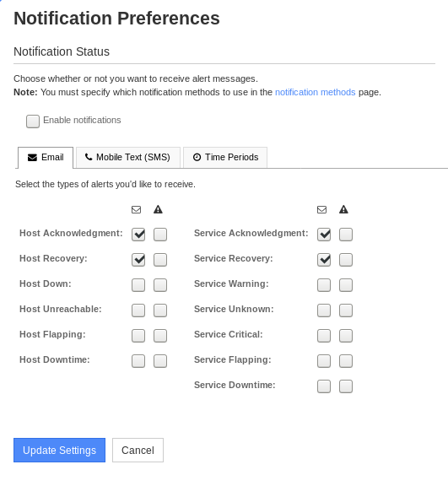Switch to the Mobile Text (SMS) tab
This screenshot has width=448, height=486.
coord(128,158)
